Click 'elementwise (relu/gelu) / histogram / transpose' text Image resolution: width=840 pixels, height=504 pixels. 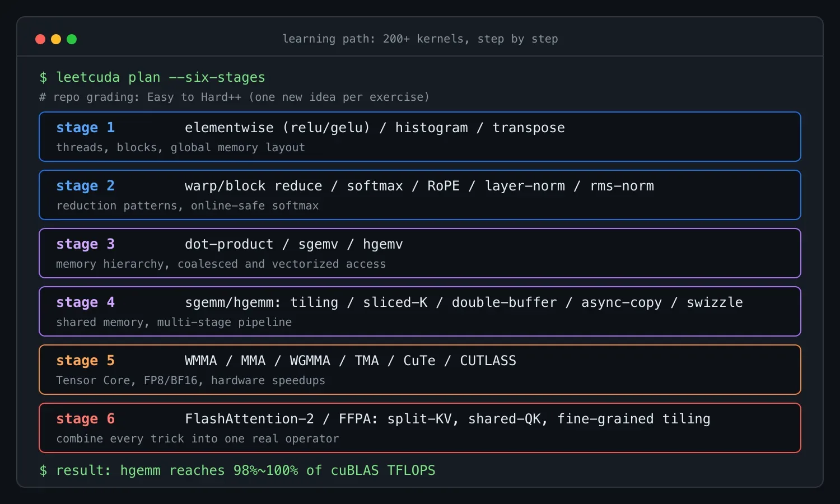tap(375, 128)
